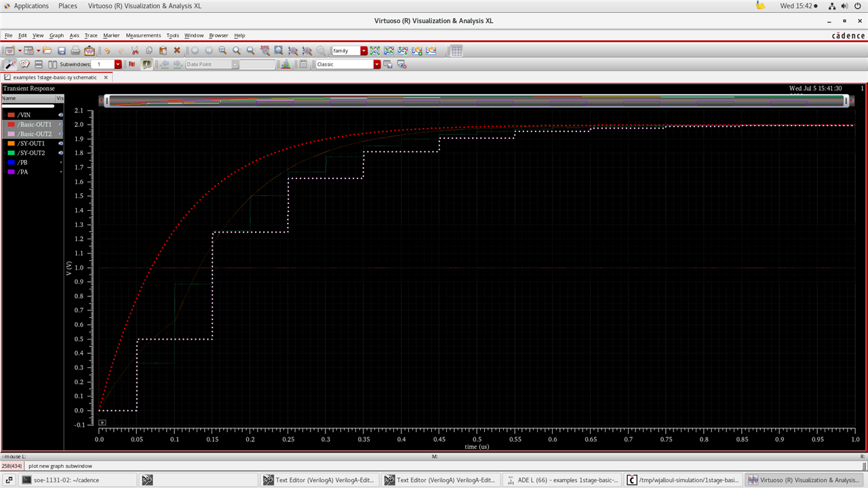Viewport: 868px width, 488px height.
Task: Click the print toolbar icon
Action: (76, 51)
